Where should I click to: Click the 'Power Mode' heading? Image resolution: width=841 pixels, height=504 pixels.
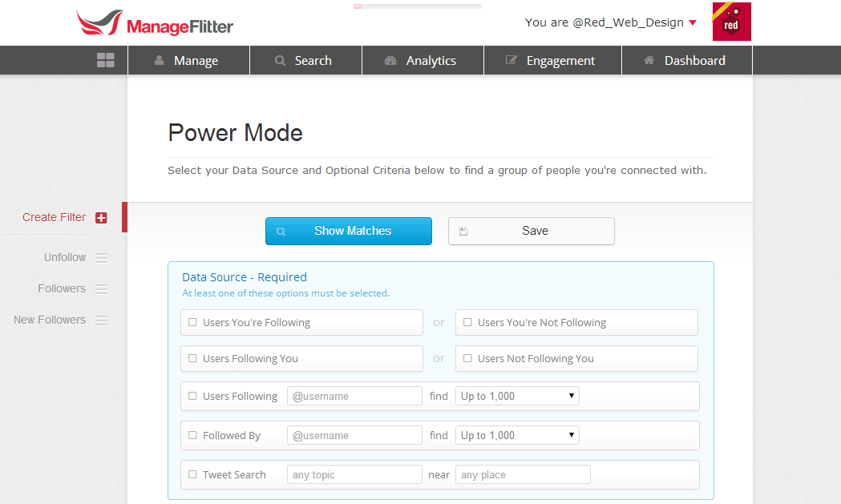[236, 133]
